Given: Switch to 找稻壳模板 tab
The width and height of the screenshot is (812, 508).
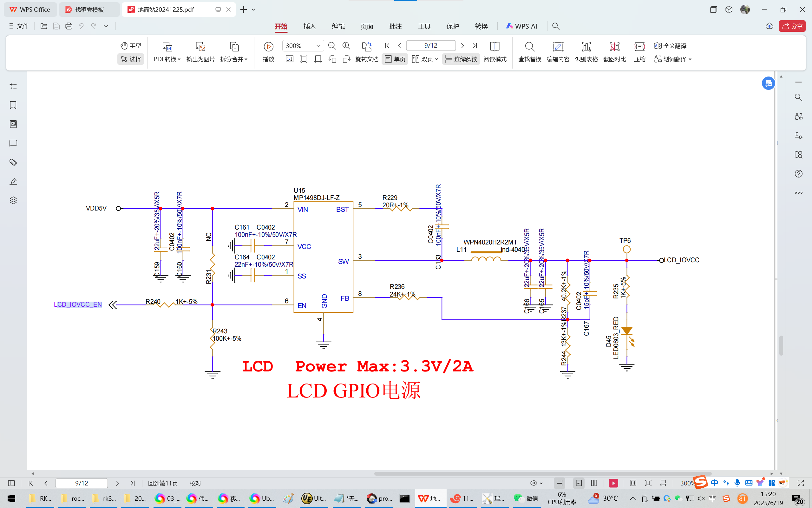Looking at the screenshot, I should pos(89,10).
